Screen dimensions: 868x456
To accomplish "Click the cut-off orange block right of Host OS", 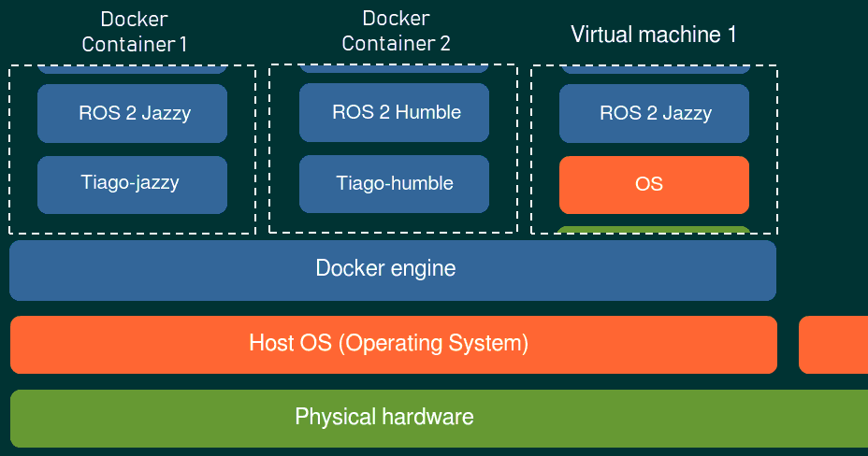I will pos(833,344).
